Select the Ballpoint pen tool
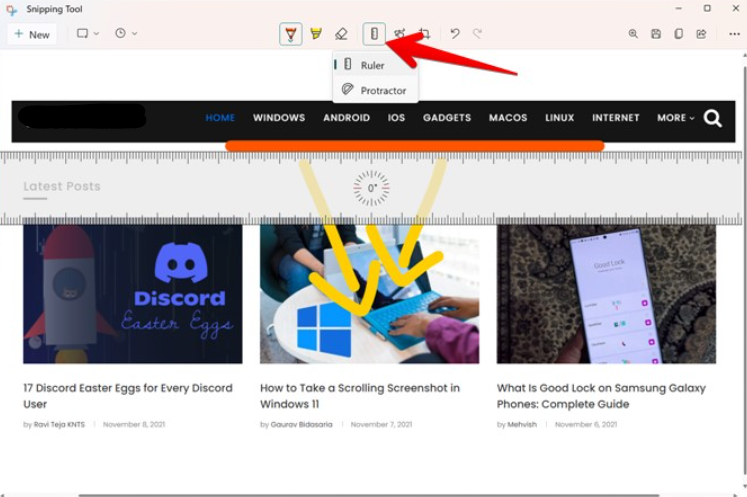 pos(291,34)
